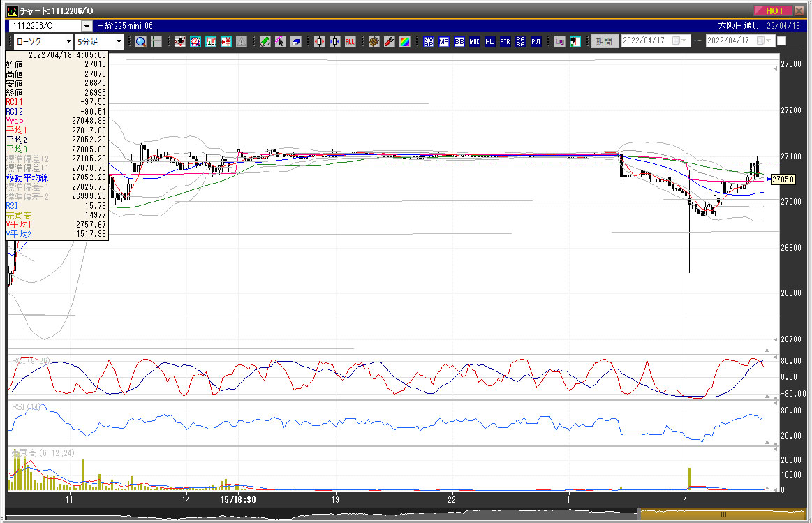Open the ローソク chart type dropdown
This screenshot has height=523, width=812.
[68, 41]
